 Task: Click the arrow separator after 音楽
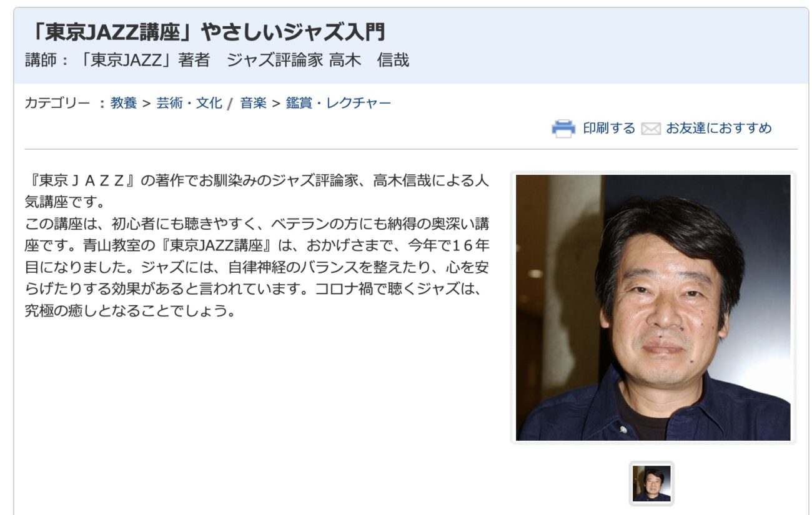coord(276,104)
